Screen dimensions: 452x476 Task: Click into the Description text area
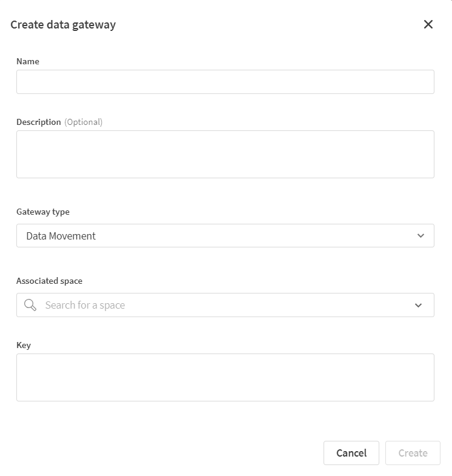coord(225,154)
